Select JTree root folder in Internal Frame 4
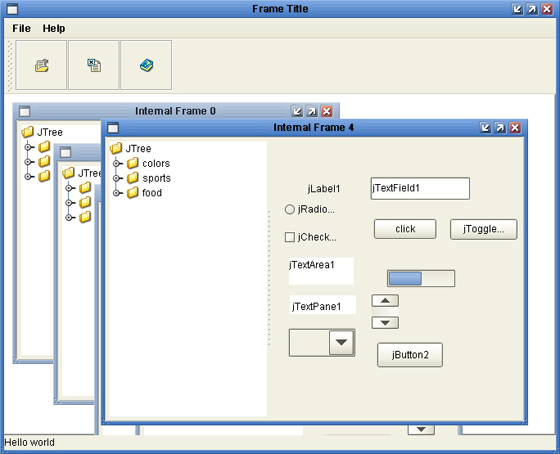Image resolution: width=560 pixels, height=454 pixels. [x=131, y=148]
